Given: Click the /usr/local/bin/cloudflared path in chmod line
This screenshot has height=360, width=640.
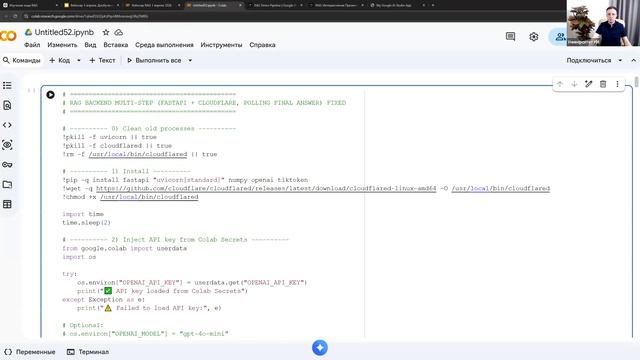Looking at the screenshot, I should click(149, 197).
